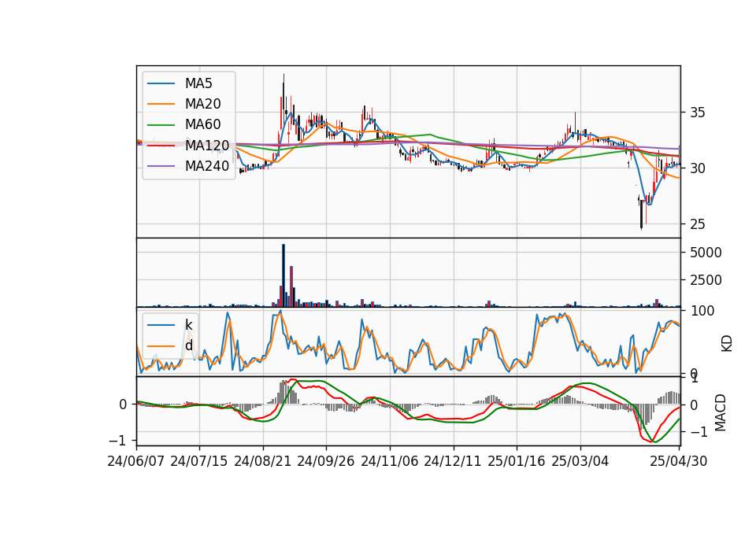Click the 25/04/30 date axis label
This screenshot has height=543, width=756.
[x=678, y=461]
